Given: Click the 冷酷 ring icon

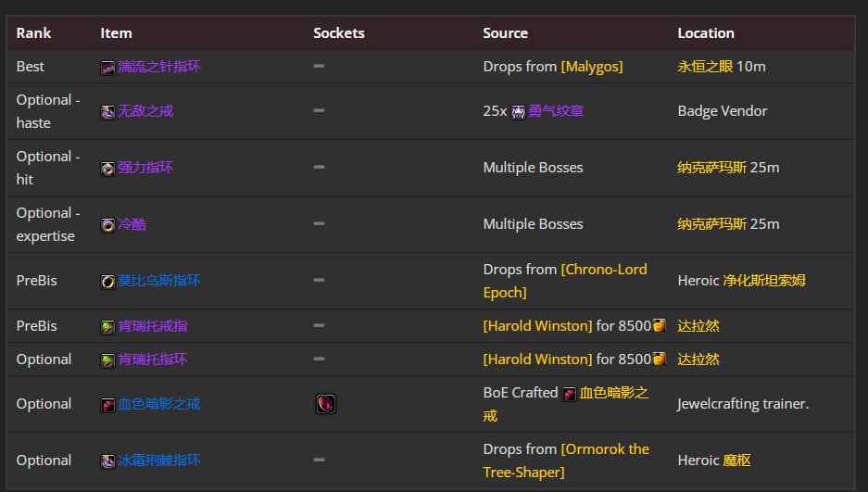Looking at the screenshot, I should click(x=108, y=225).
